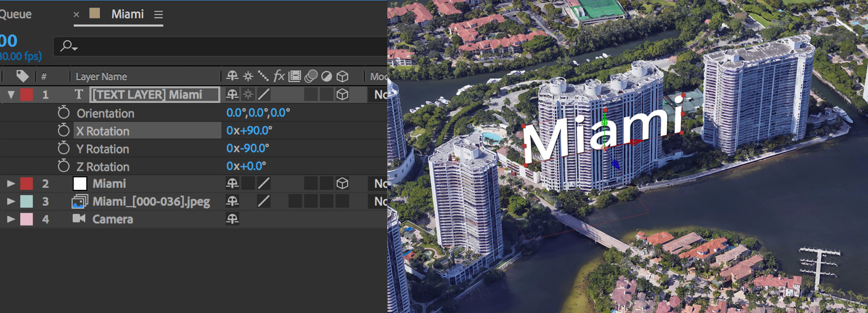Click the Y Rotation value 0x-90.0°

click(248, 148)
